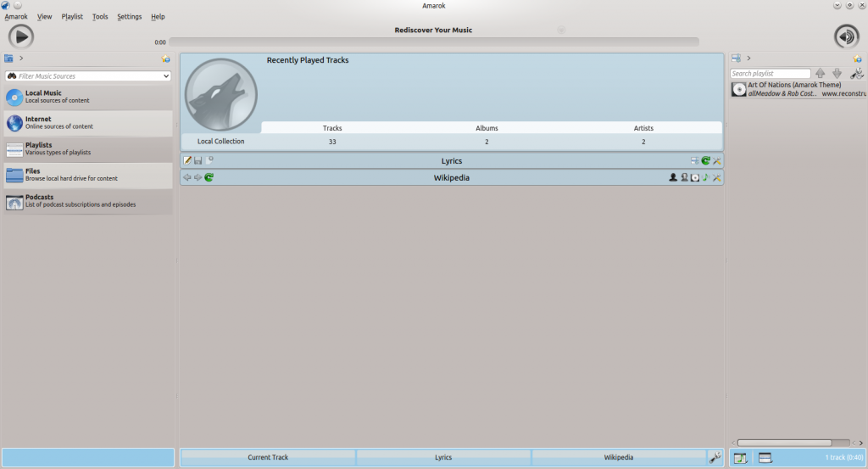The width and height of the screenshot is (868, 469).
Task: Open the Playlist menu
Action: click(72, 17)
